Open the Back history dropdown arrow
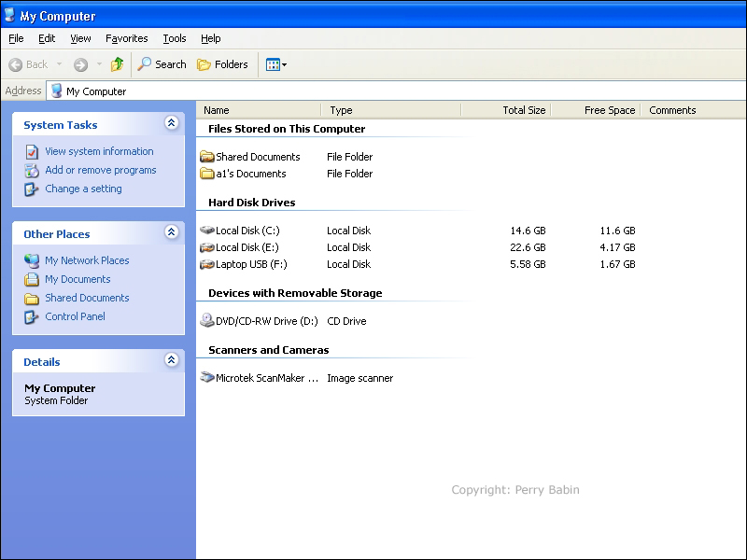Image resolution: width=747 pixels, height=560 pixels. coord(60,64)
